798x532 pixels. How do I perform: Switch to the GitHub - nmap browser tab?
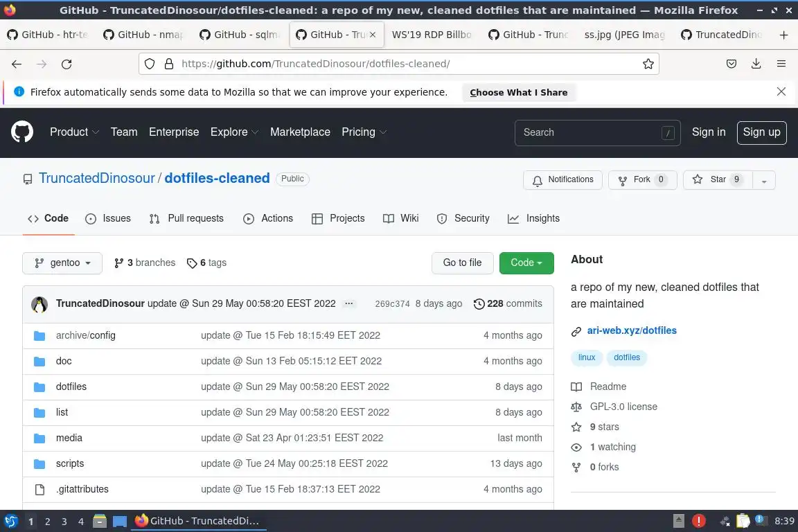pyautogui.click(x=144, y=35)
